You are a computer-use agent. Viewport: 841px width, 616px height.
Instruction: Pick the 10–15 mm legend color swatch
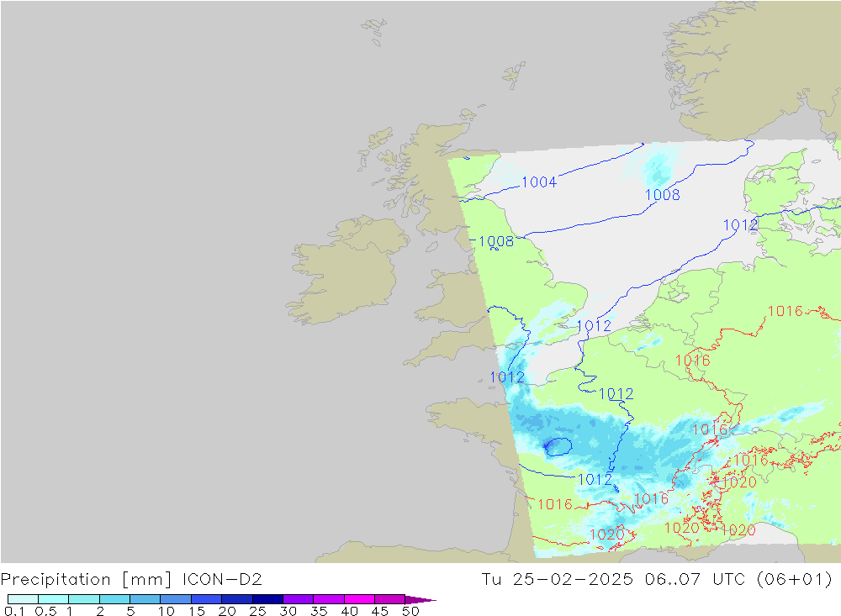[x=176, y=599]
